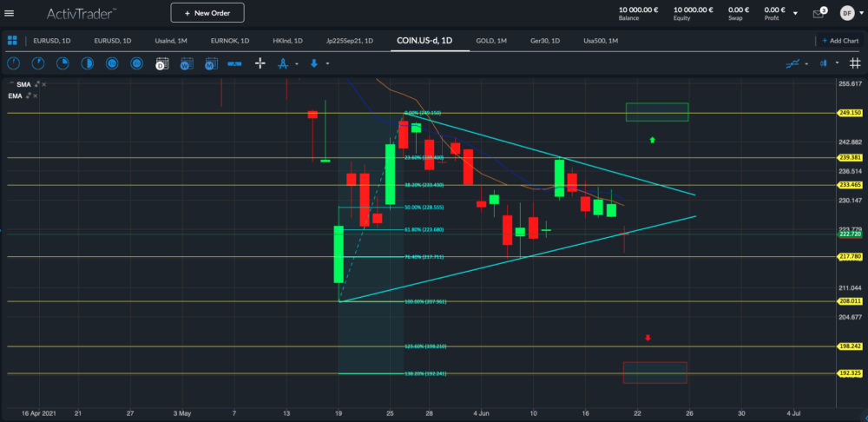This screenshot has width=868, height=422.
Task: Activate the crosshair cursor tool
Action: (x=260, y=63)
